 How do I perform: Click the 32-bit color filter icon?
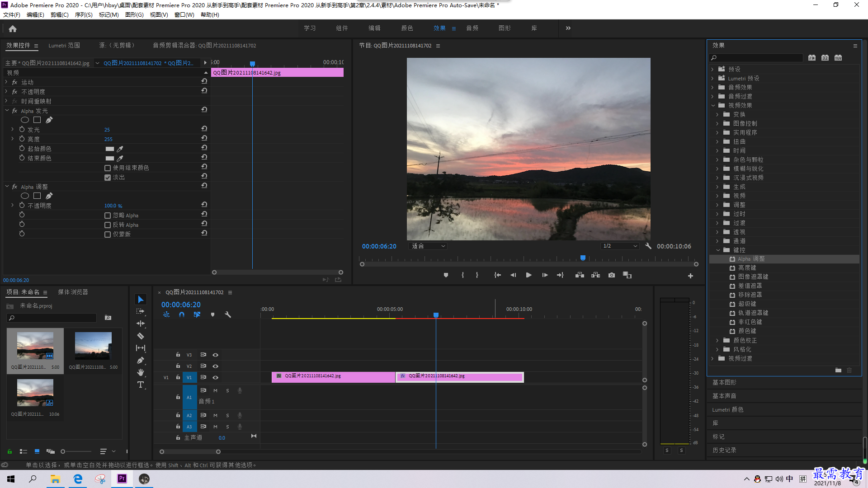(x=825, y=58)
